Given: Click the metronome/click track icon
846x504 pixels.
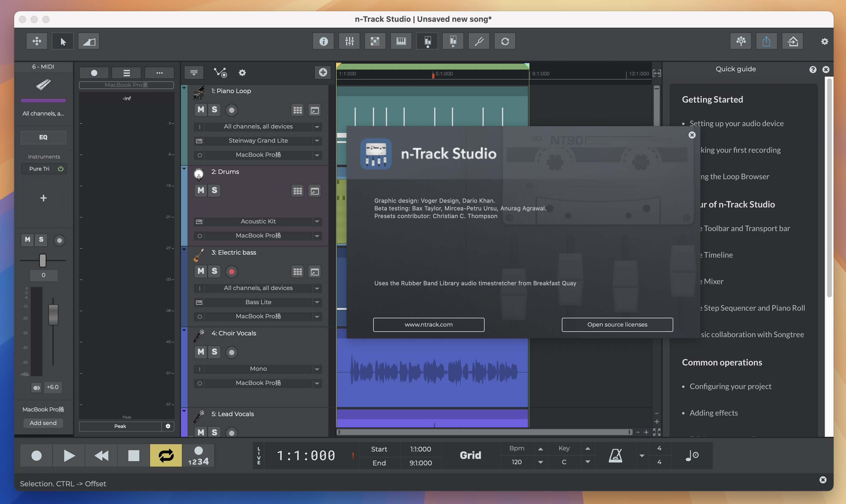Looking at the screenshot, I should tap(615, 455).
